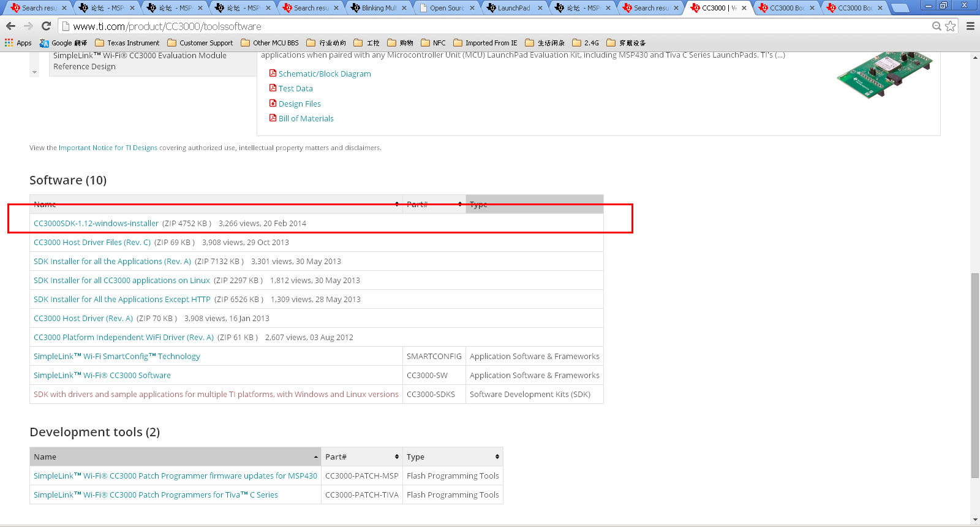Open the 购物 bookmarks folder
The image size is (980, 527).
pos(401,43)
